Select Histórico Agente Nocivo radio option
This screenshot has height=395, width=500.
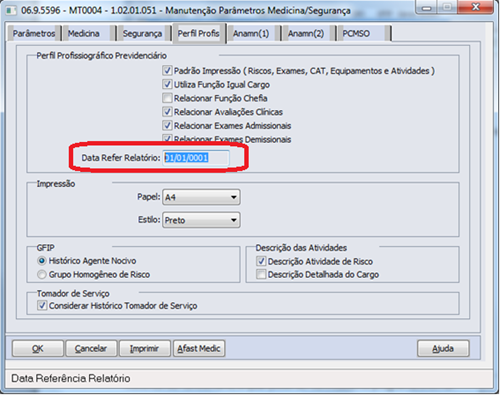click(42, 261)
